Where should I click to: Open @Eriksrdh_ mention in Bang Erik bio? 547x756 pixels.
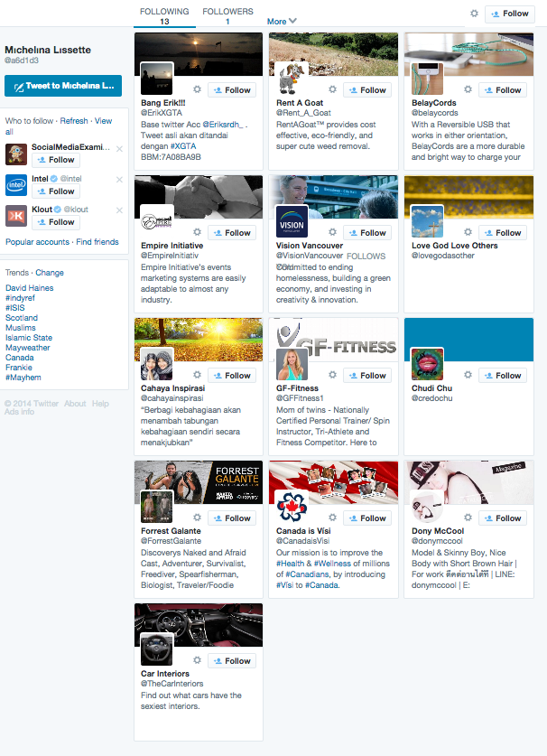coord(223,125)
